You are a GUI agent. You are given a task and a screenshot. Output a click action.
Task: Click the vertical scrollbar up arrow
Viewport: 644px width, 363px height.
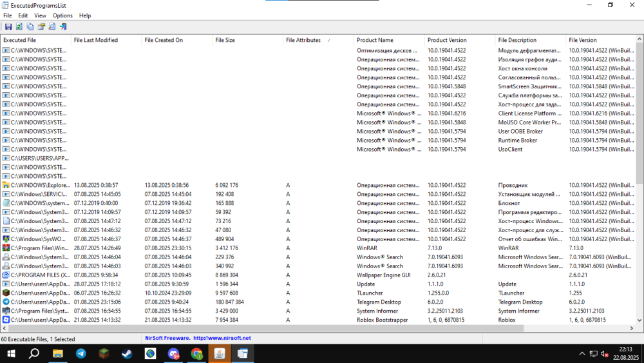click(x=639, y=39)
